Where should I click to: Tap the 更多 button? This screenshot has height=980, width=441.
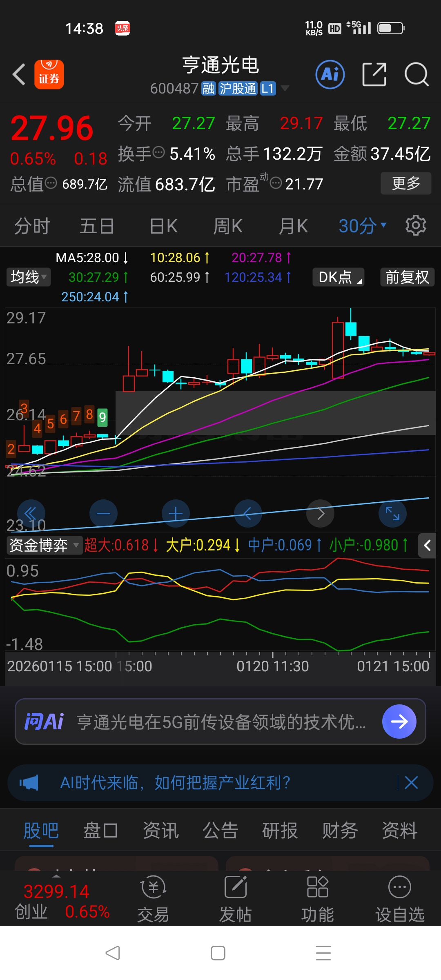(x=406, y=183)
